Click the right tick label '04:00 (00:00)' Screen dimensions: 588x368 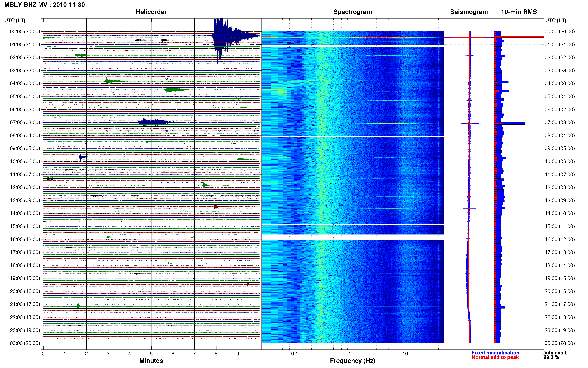point(560,83)
